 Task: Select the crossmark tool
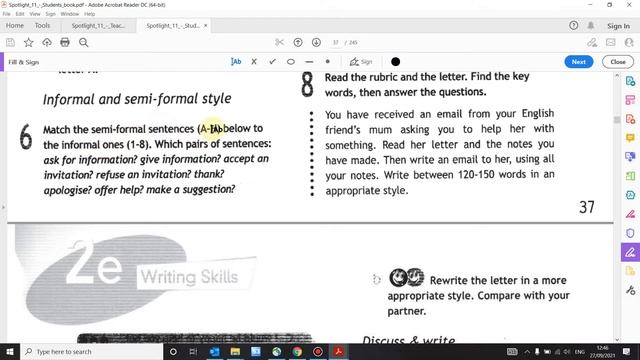(x=254, y=62)
